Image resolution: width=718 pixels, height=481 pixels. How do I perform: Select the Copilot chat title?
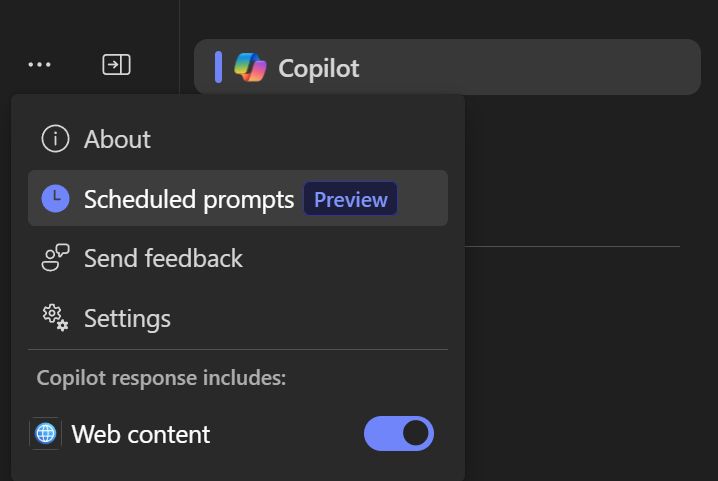(318, 68)
